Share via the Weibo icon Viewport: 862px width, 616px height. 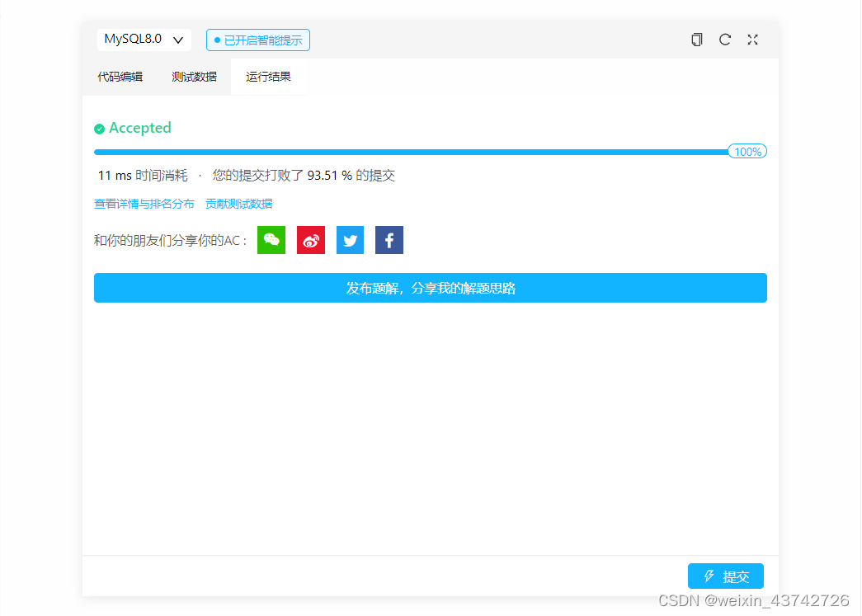click(311, 240)
